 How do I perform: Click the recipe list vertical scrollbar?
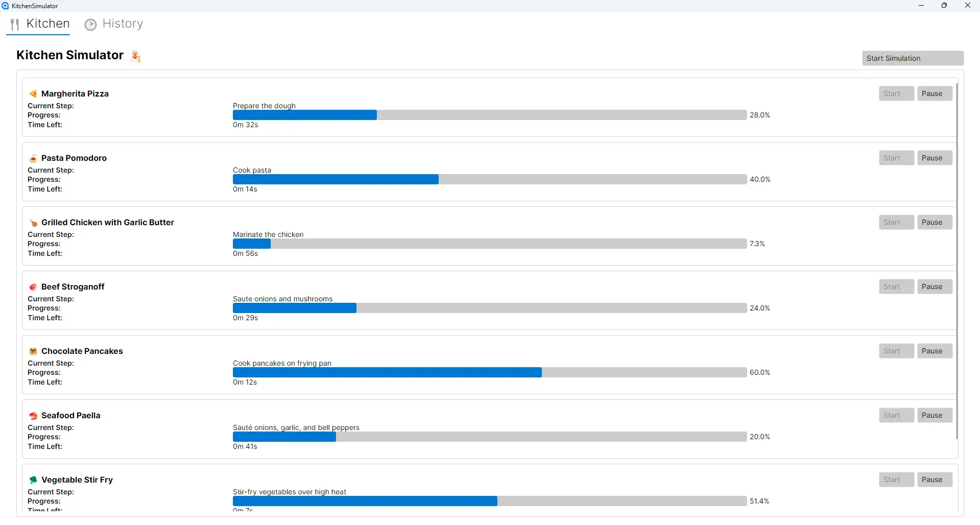pos(957,260)
